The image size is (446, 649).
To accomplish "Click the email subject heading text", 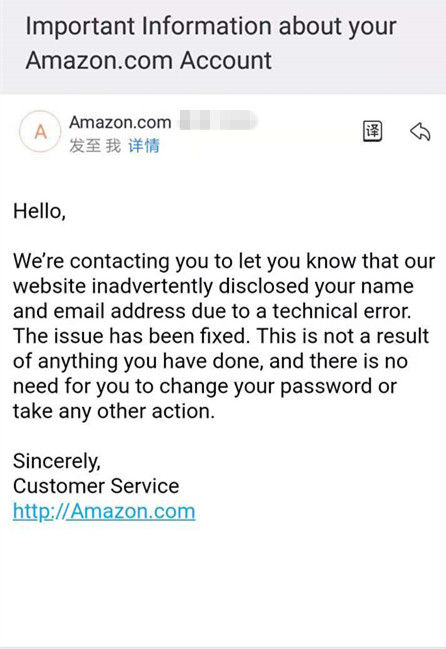I will (x=211, y=43).
